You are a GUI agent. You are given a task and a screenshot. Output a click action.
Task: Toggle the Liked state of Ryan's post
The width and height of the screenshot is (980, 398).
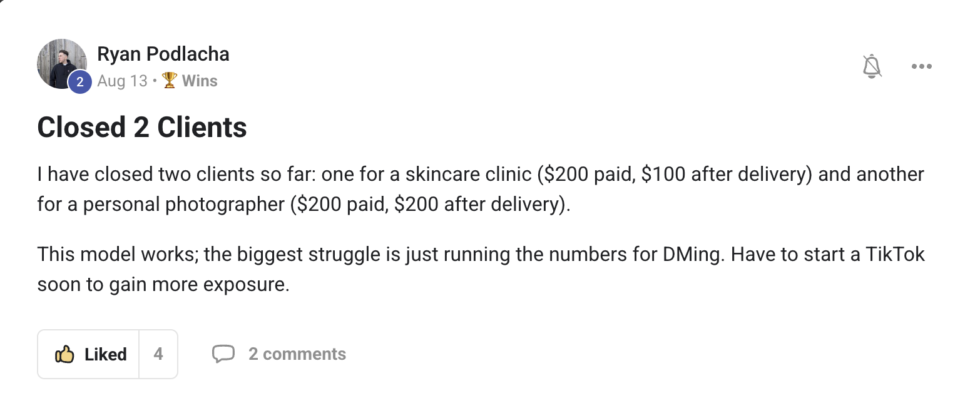pyautogui.click(x=88, y=354)
